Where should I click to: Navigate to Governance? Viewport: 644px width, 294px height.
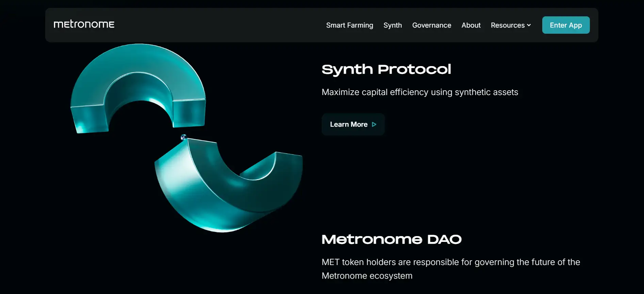(x=431, y=25)
